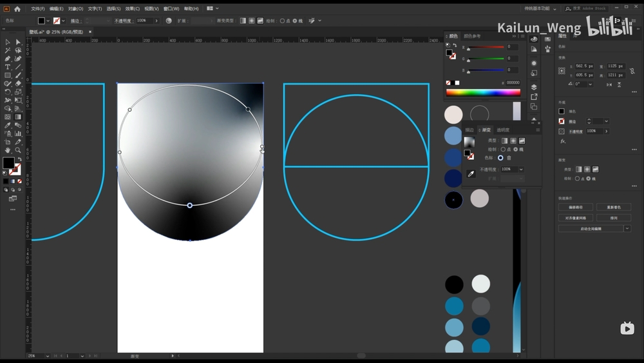Viewport: 644px width, 363px height.
Task: Select the Mesh tool
Action: click(7, 117)
